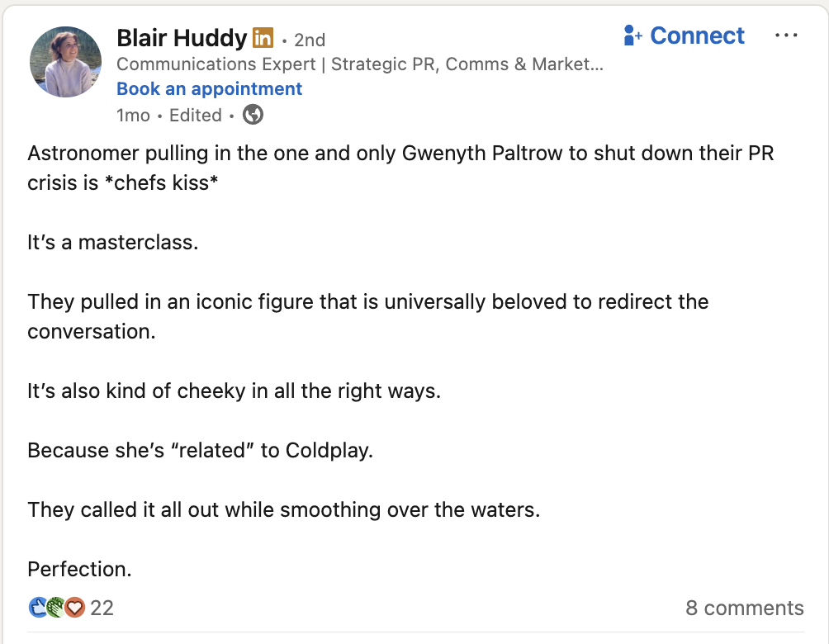Click the LinkedIn premium badge beside Blair Huddy
Screen dimensions: 829x644
[x=264, y=38]
